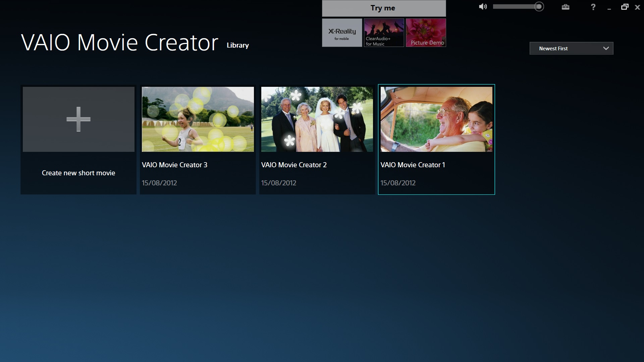Viewport: 644px width, 362px height.
Task: Click the plus icon to add a movie
Action: tap(78, 119)
